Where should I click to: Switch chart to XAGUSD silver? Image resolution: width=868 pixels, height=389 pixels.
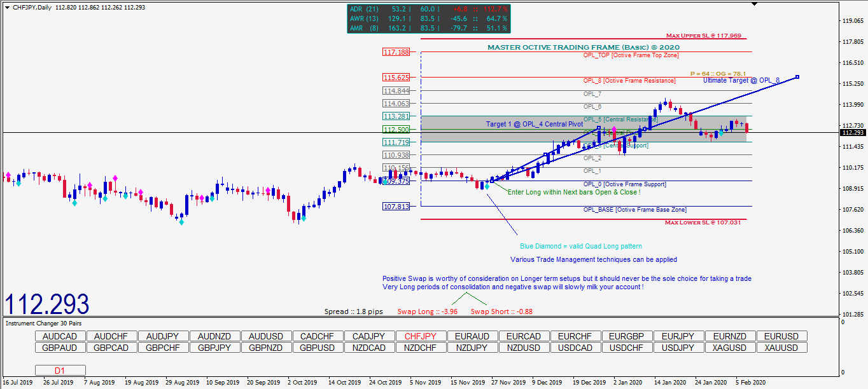point(730,348)
